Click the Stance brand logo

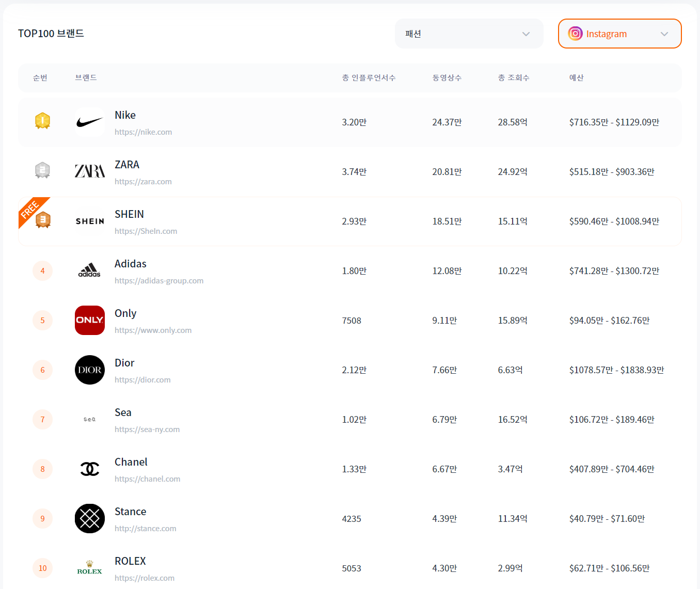(90, 519)
